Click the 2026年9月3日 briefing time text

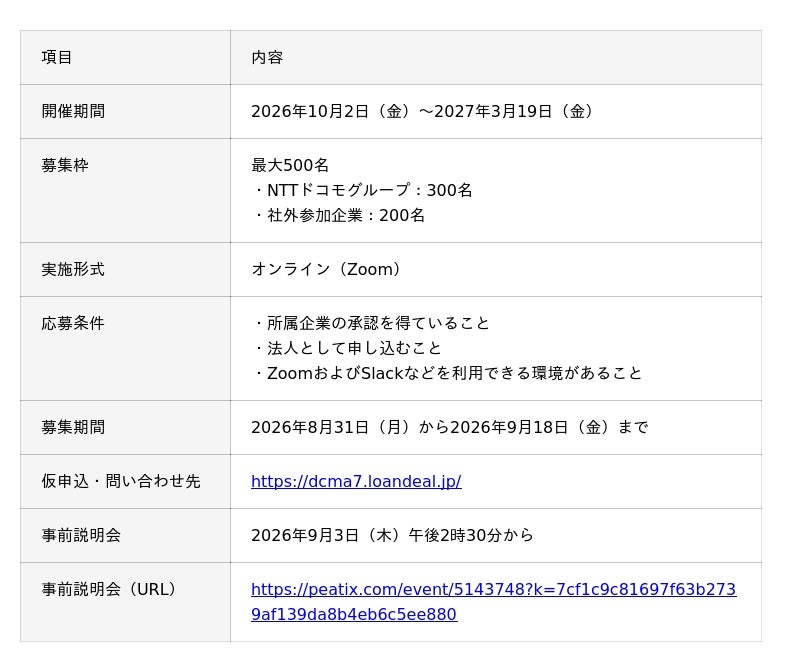coord(392,535)
